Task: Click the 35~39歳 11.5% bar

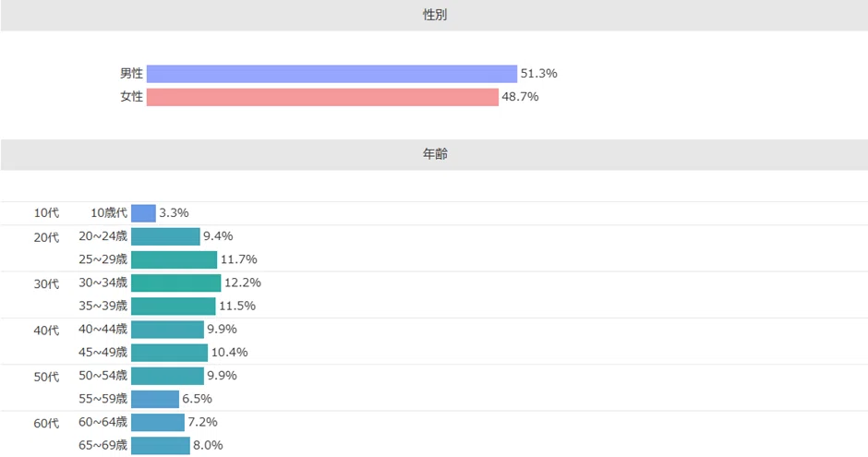Action: click(174, 306)
